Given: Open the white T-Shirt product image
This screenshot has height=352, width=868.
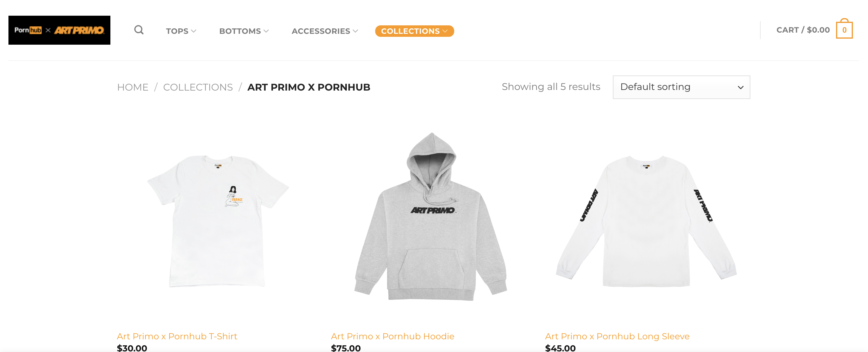Looking at the screenshot, I should [x=218, y=220].
